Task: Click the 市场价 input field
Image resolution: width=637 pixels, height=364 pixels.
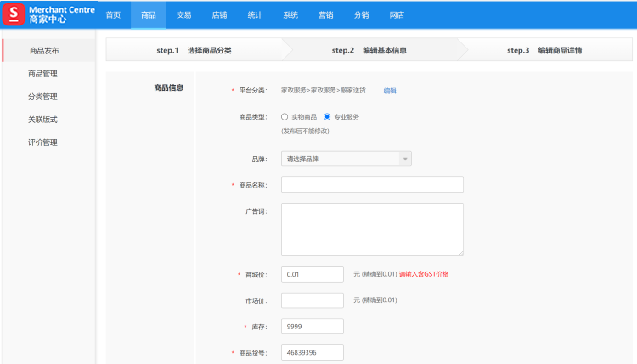Action: coord(312,300)
